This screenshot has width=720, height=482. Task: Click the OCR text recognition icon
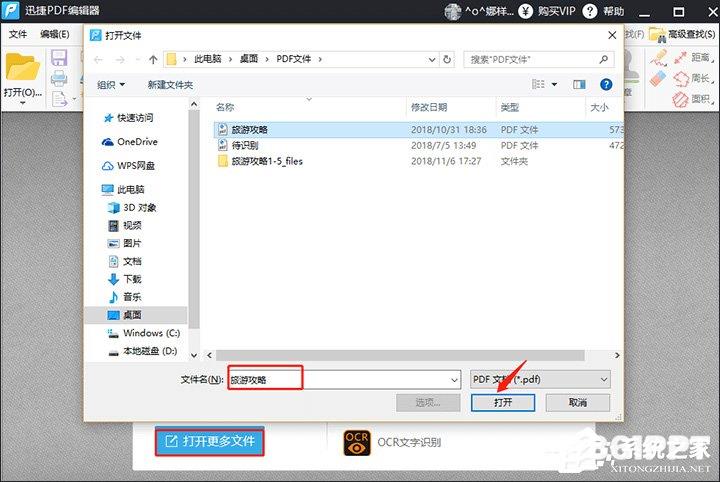coord(357,443)
